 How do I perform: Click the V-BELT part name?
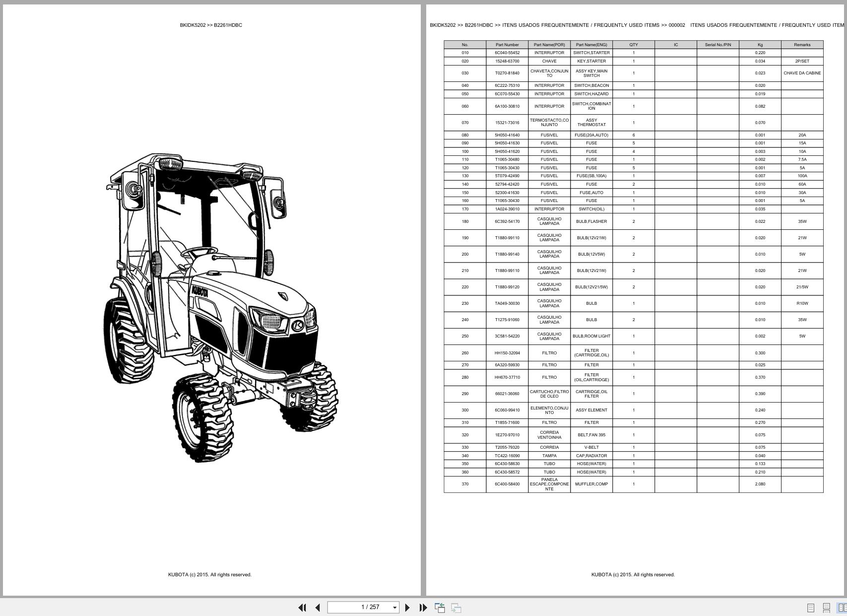click(x=591, y=447)
